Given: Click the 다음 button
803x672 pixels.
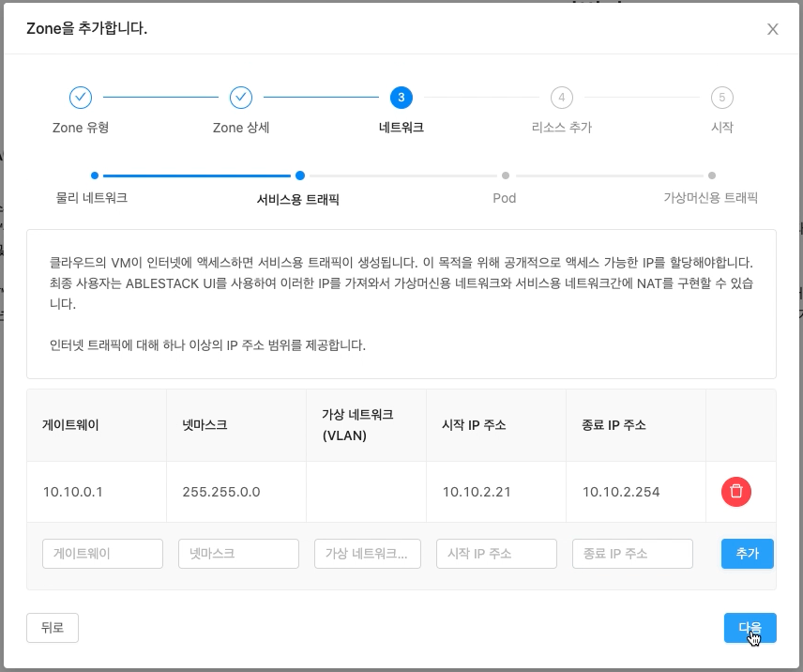Looking at the screenshot, I should (x=750, y=627).
